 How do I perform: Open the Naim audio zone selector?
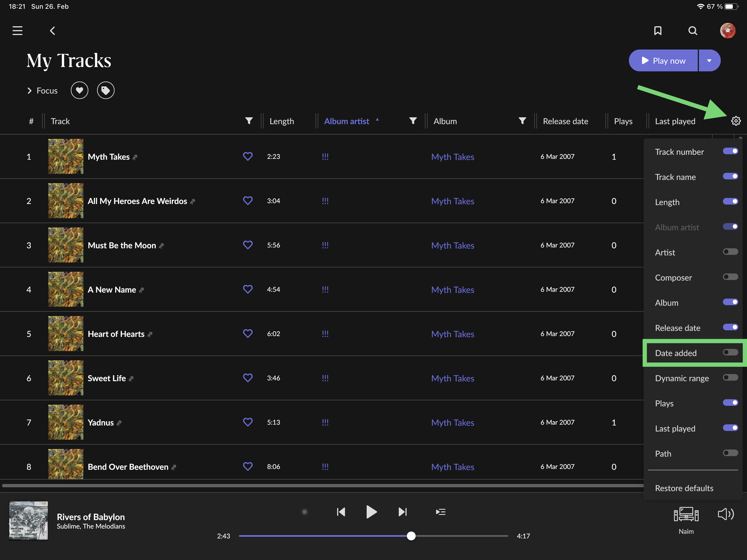click(x=686, y=520)
